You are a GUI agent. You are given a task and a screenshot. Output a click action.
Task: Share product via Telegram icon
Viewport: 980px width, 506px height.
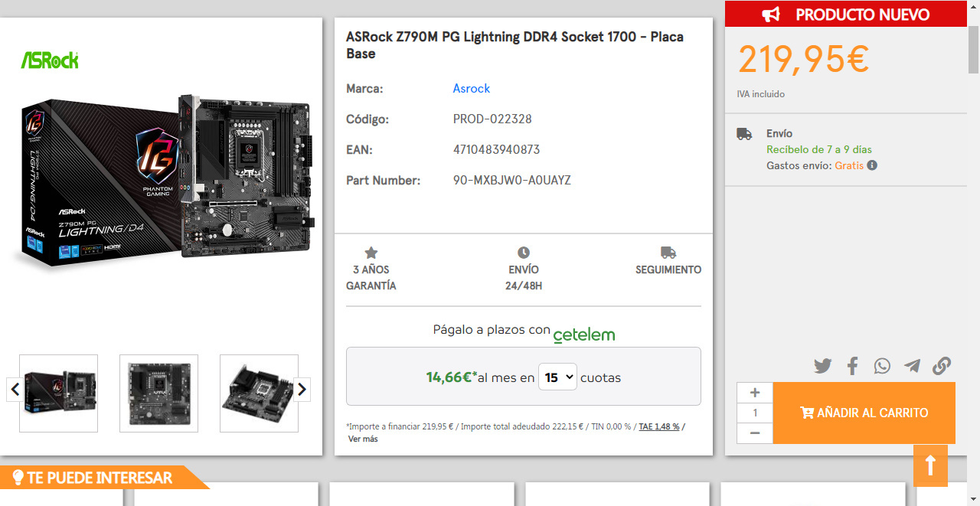[x=912, y=366]
